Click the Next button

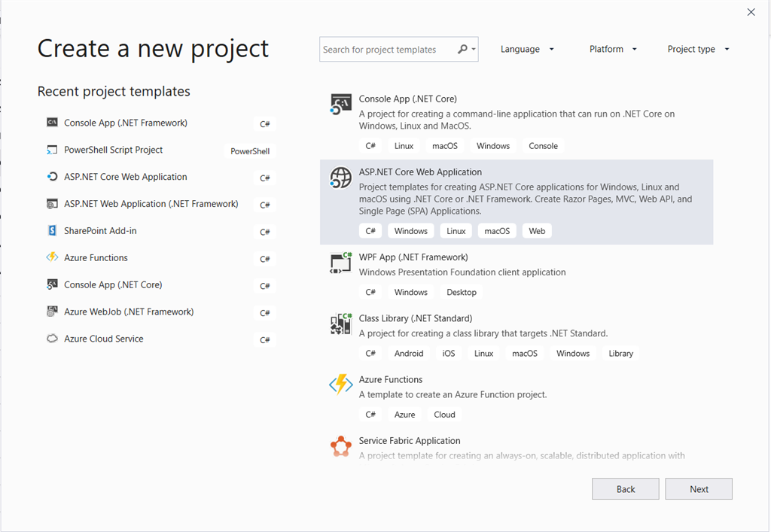point(699,489)
